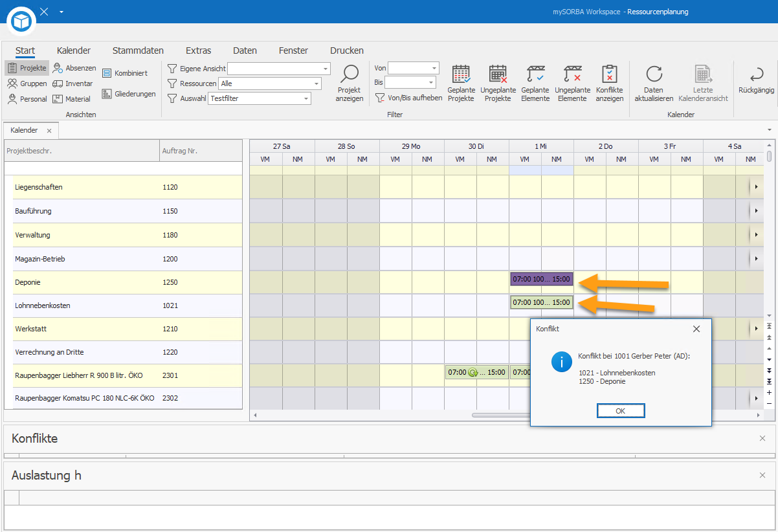Click arrow at end of Verwaltung row

756,234
